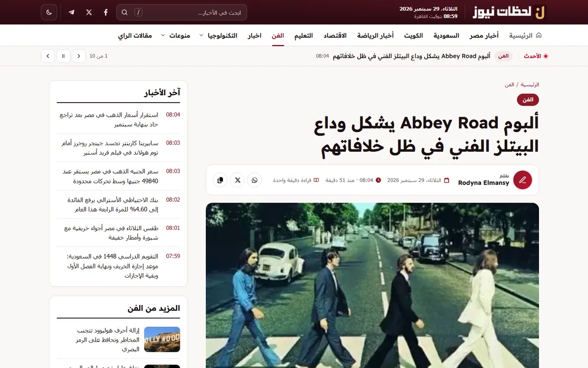Go to أخبار الرياضة section
This screenshot has height=368, width=588.
coord(375,35)
